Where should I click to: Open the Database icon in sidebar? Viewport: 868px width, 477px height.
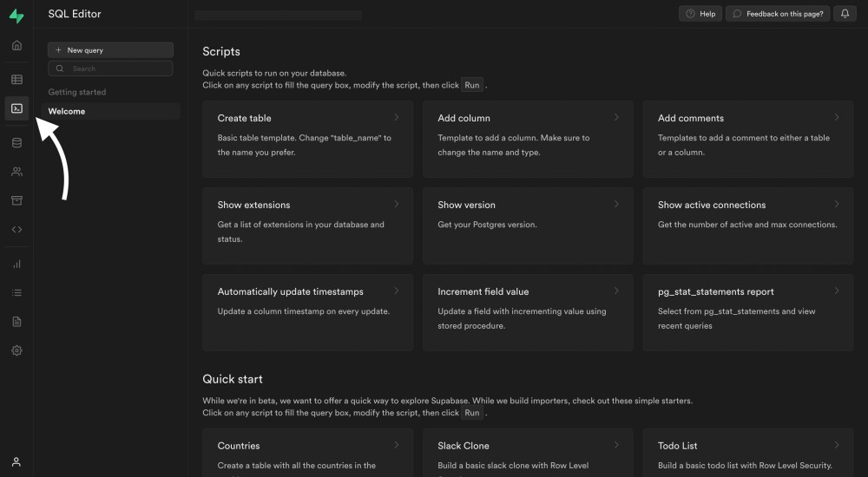tap(16, 143)
